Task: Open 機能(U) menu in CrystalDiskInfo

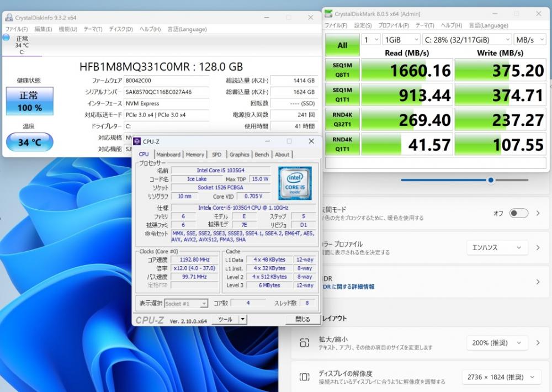Action: [67, 29]
